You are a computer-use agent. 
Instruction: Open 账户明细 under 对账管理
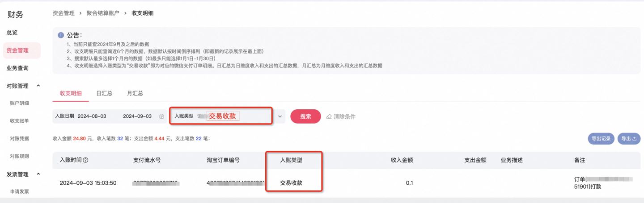click(x=19, y=103)
